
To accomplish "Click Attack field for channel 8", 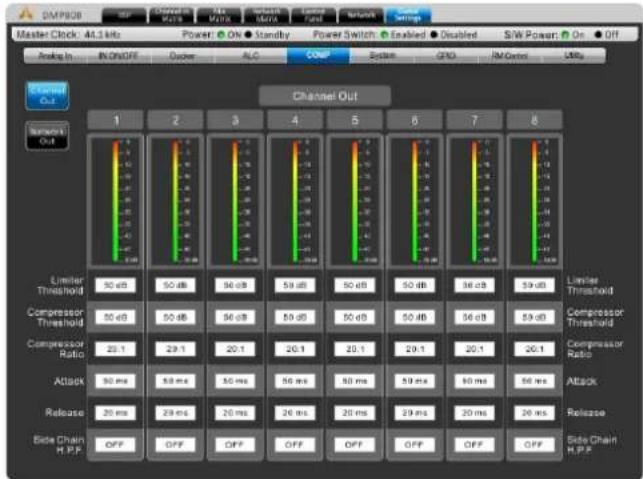I will (x=534, y=381).
